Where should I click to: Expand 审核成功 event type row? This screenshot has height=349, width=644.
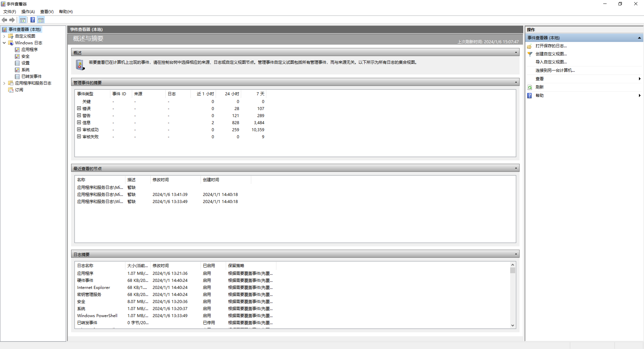pyautogui.click(x=79, y=129)
